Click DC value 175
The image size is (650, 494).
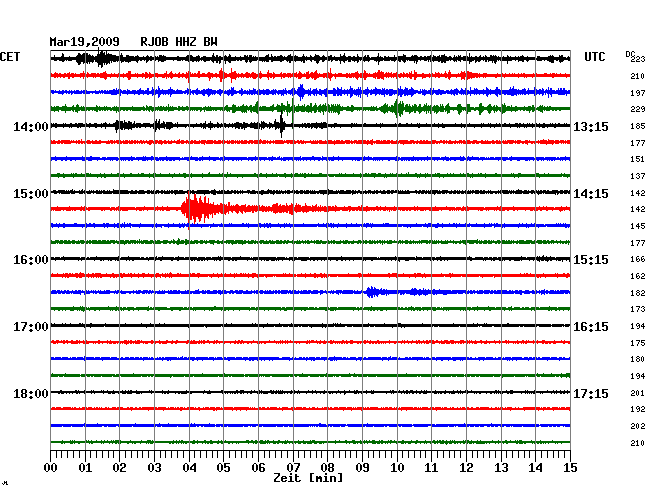tap(638, 343)
